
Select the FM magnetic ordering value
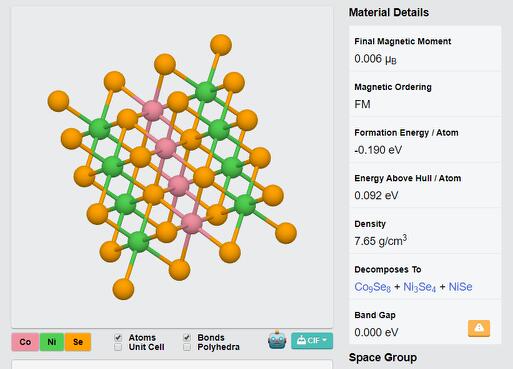pos(362,104)
